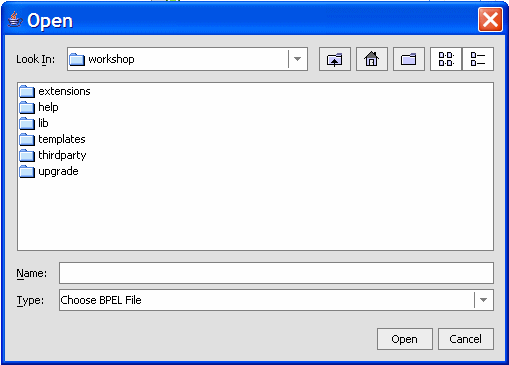Screen dimensions: 509x365
Task: Click the 'templates' folder name
Action: (x=62, y=139)
